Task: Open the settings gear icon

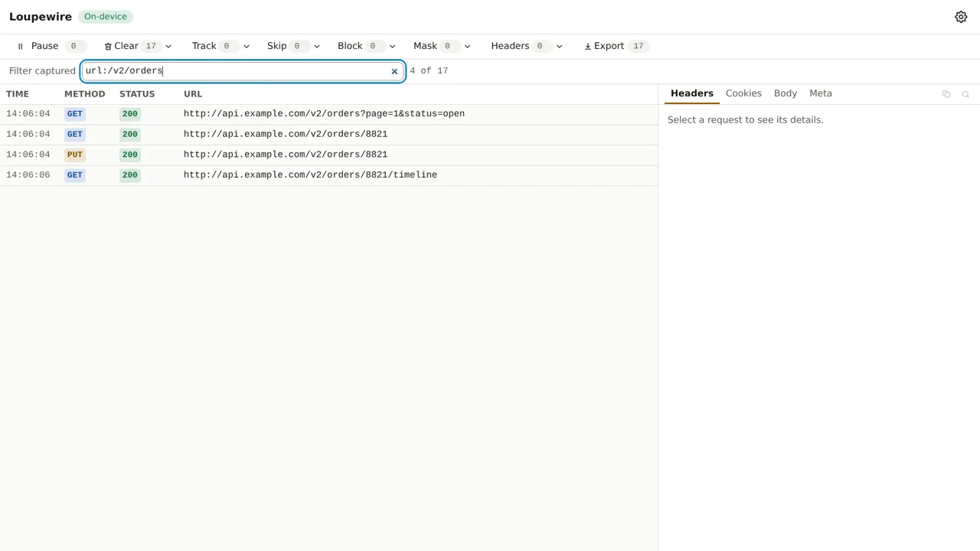Action: [x=961, y=17]
